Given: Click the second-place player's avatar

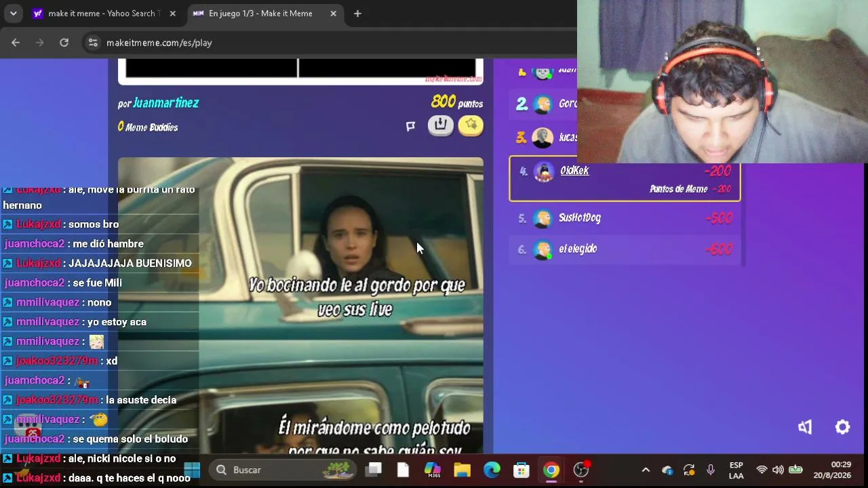Looking at the screenshot, I should click(x=542, y=104).
